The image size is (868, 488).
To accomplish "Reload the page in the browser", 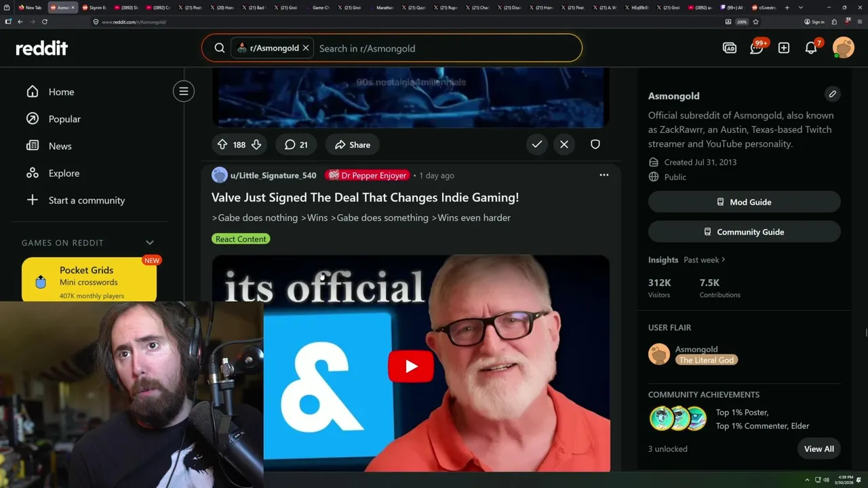I will [x=45, y=22].
